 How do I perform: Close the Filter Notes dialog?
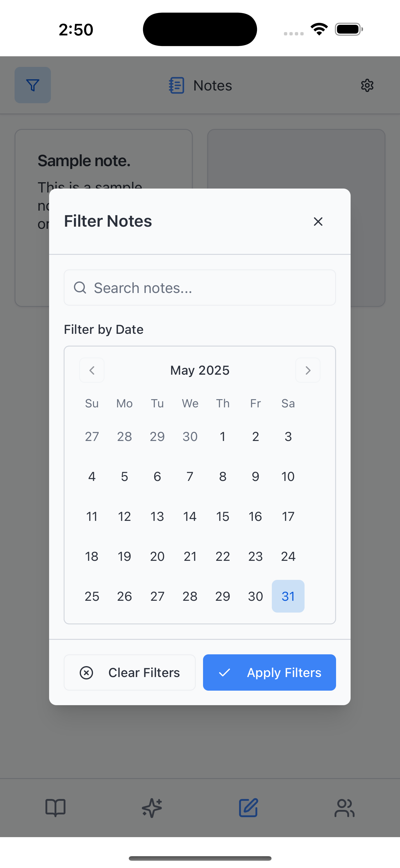318,222
